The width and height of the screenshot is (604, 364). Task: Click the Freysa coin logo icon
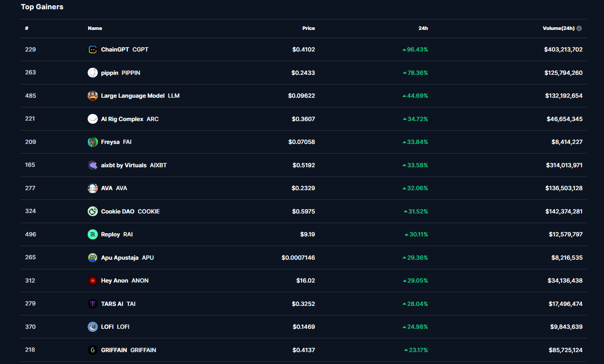click(x=93, y=142)
